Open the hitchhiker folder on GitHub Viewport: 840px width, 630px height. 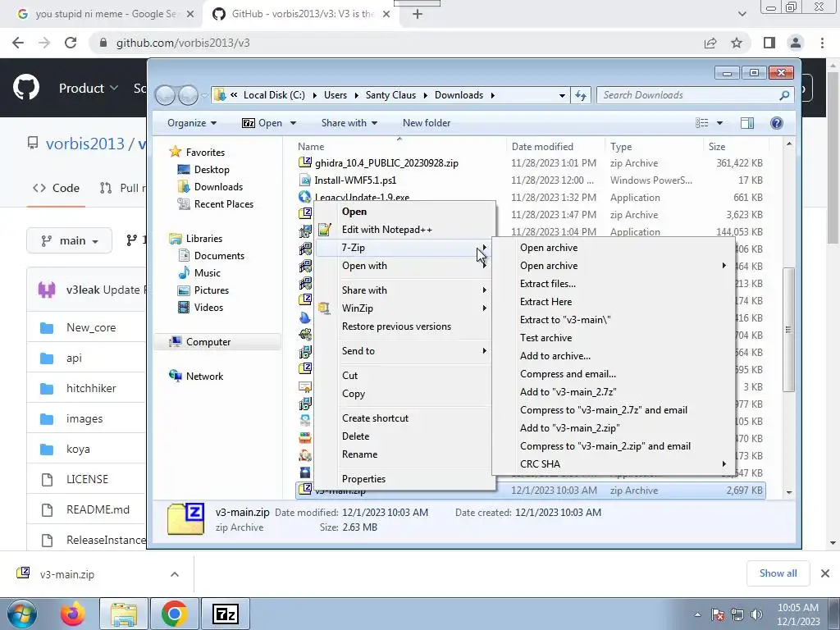point(91,388)
